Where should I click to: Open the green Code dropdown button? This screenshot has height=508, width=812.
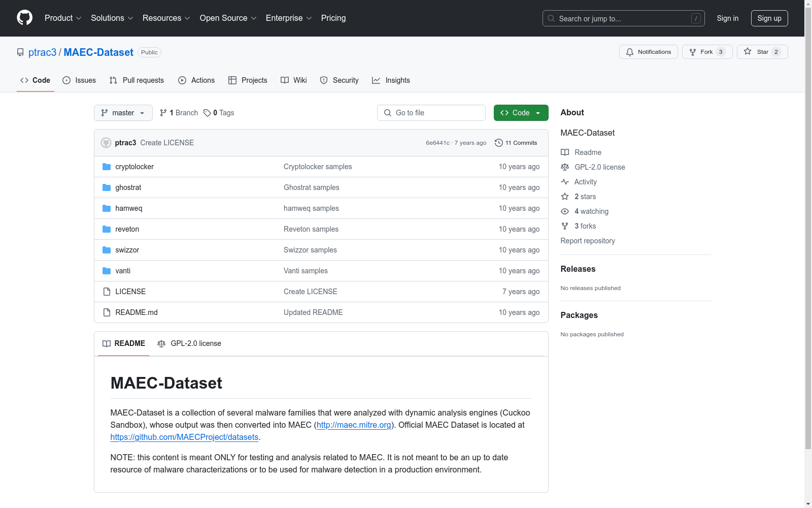coord(521,113)
